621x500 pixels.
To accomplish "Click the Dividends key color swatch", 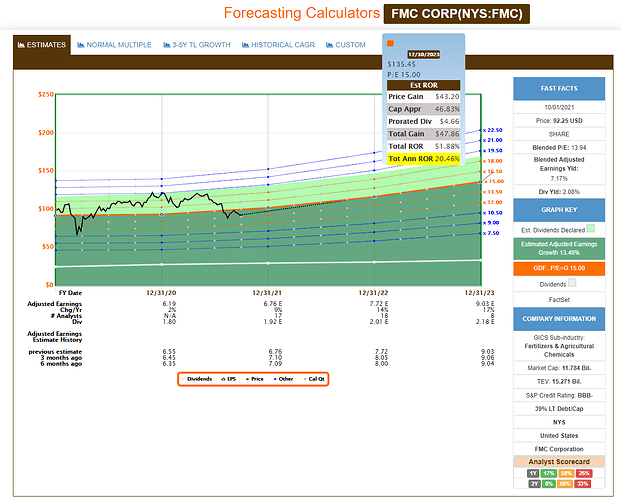I will pyautogui.click(x=572, y=283).
